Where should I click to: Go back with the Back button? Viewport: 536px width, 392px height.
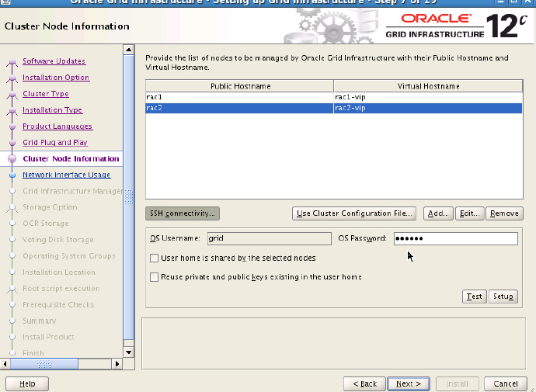coord(364,383)
